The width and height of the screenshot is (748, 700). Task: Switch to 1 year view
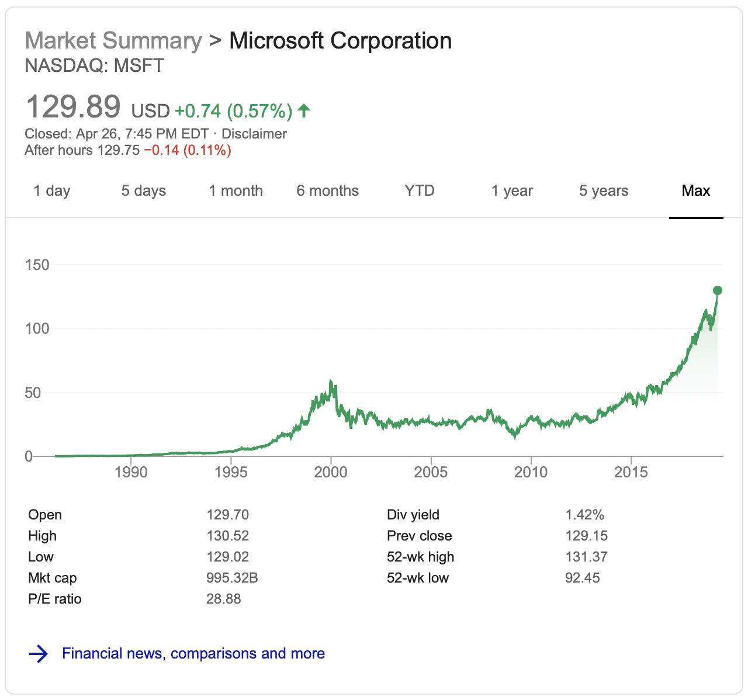click(512, 190)
